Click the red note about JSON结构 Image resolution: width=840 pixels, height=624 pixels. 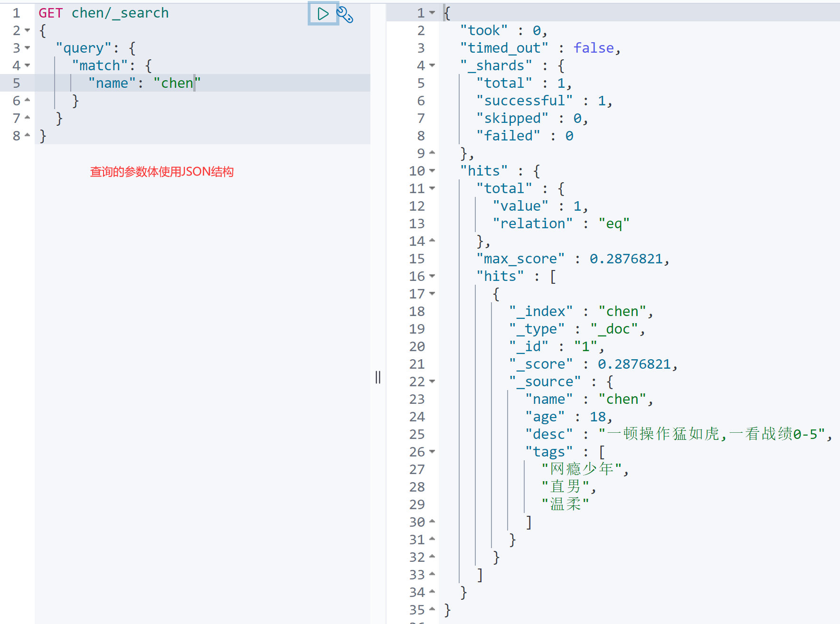162,172
